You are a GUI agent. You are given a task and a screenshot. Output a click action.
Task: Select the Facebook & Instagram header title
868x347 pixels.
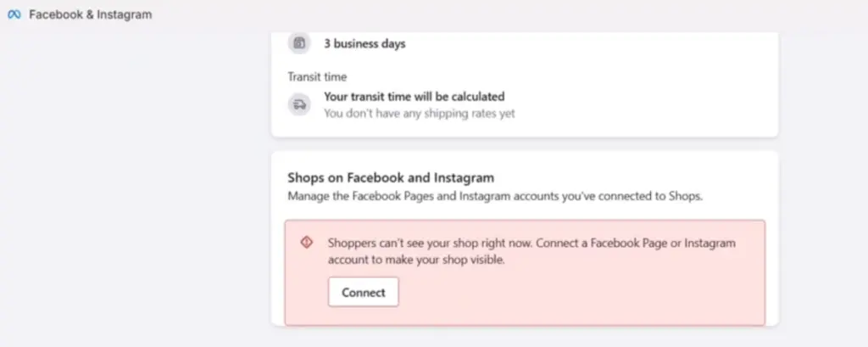91,14
